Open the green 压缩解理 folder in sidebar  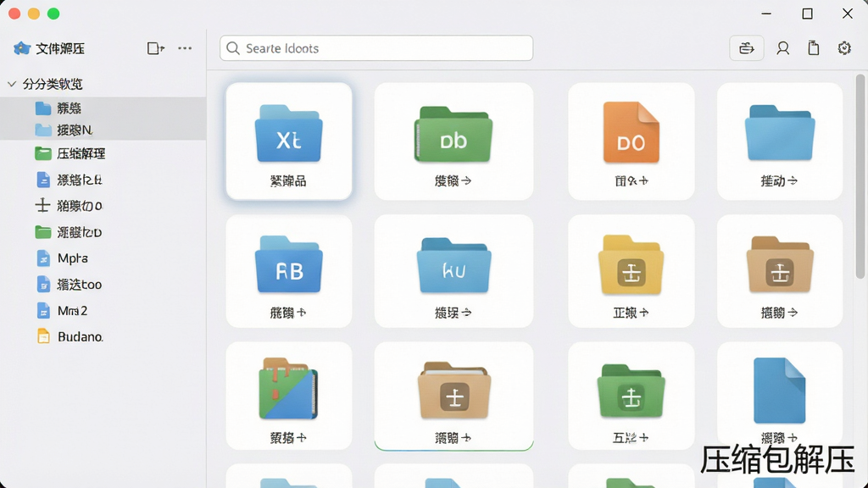70,153
